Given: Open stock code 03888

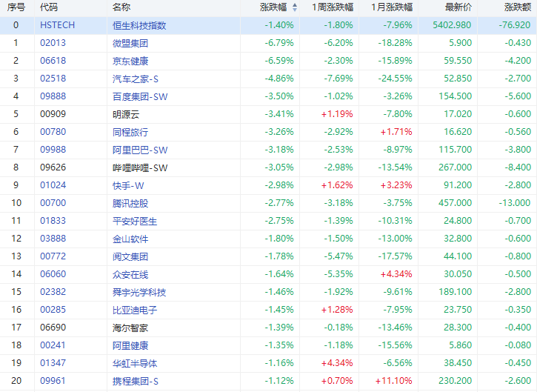Looking at the screenshot, I should pos(53,239).
